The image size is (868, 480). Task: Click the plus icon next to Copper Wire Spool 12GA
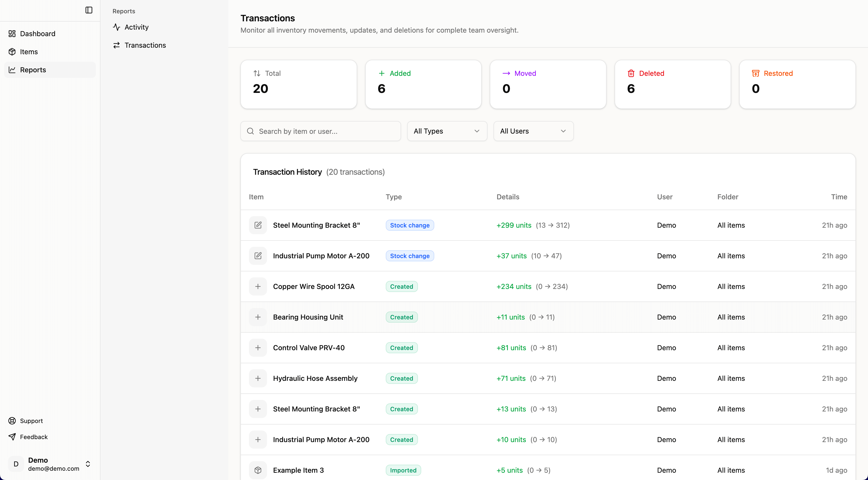click(258, 286)
